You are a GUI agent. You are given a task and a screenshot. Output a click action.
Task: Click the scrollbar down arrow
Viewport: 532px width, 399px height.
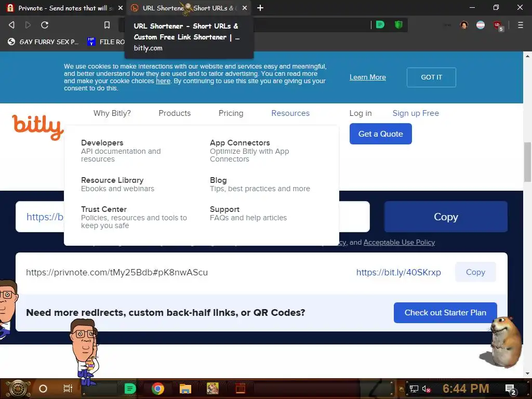(527, 374)
